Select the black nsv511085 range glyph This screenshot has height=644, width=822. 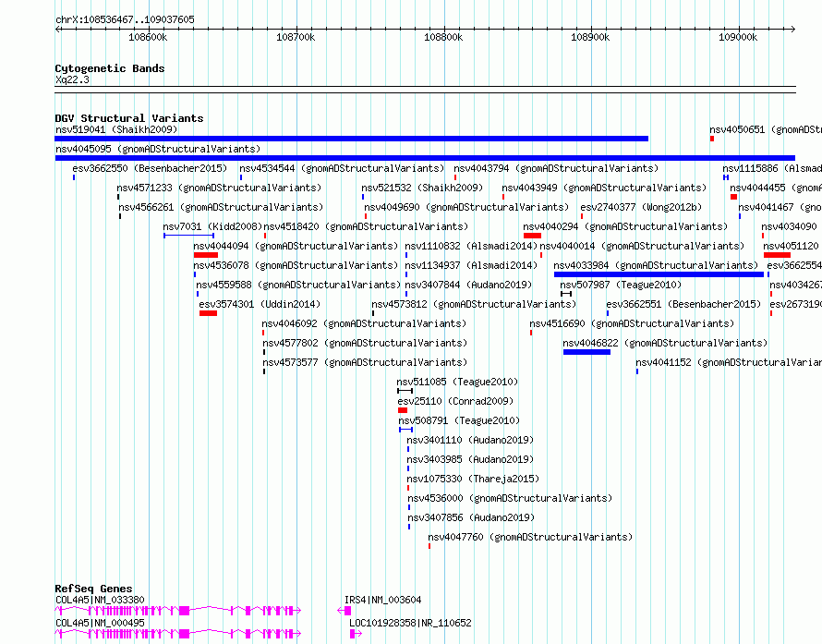[x=405, y=391]
